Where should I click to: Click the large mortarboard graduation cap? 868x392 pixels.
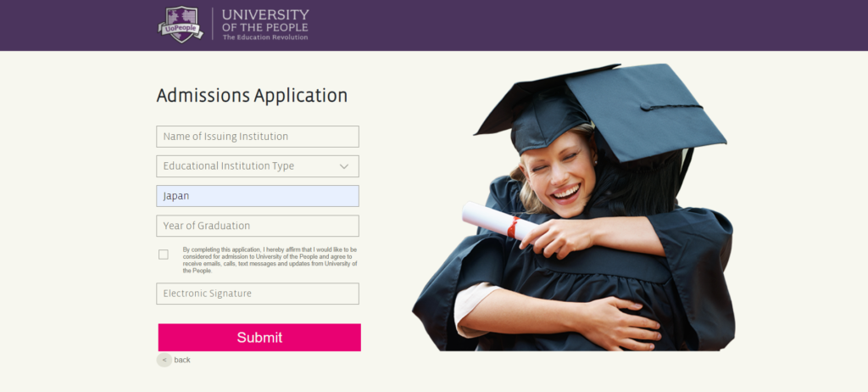pos(645,111)
